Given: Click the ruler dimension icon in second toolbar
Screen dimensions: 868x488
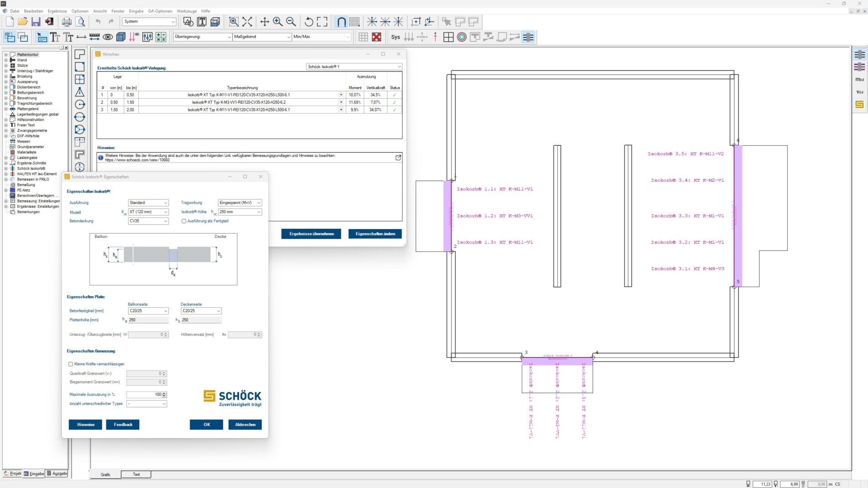Looking at the screenshot, I should click(x=95, y=37).
